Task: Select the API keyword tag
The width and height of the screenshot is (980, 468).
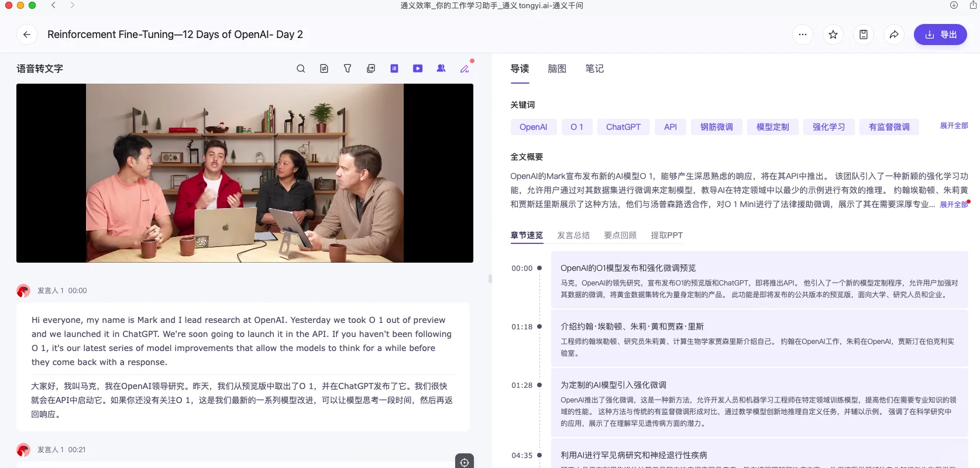Action: tap(670, 127)
